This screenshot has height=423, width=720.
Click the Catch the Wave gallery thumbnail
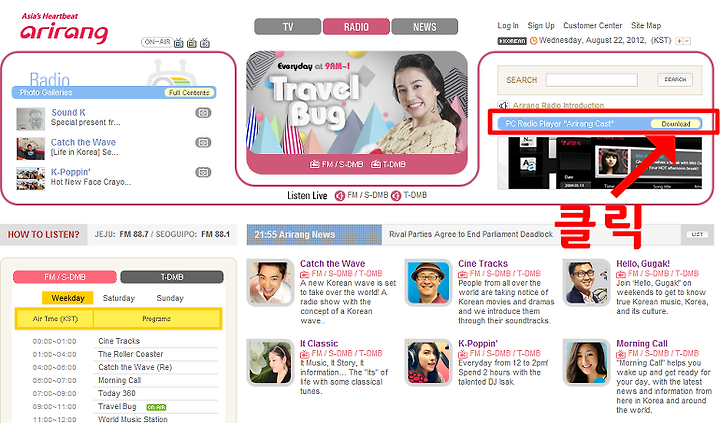pyautogui.click(x=30, y=149)
